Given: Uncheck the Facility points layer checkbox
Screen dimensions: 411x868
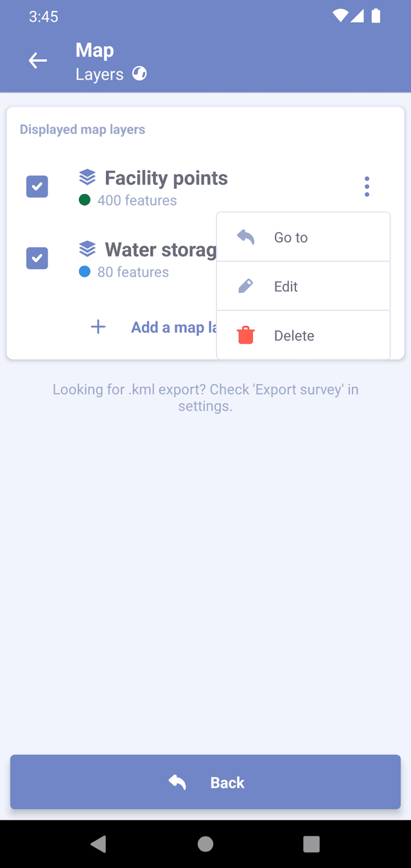Looking at the screenshot, I should (x=37, y=186).
